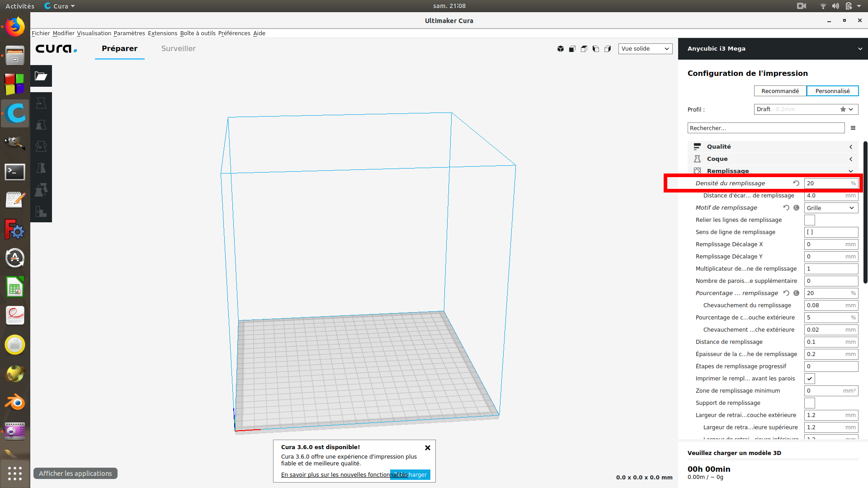Collapse the Remplissage settings category

(773, 171)
